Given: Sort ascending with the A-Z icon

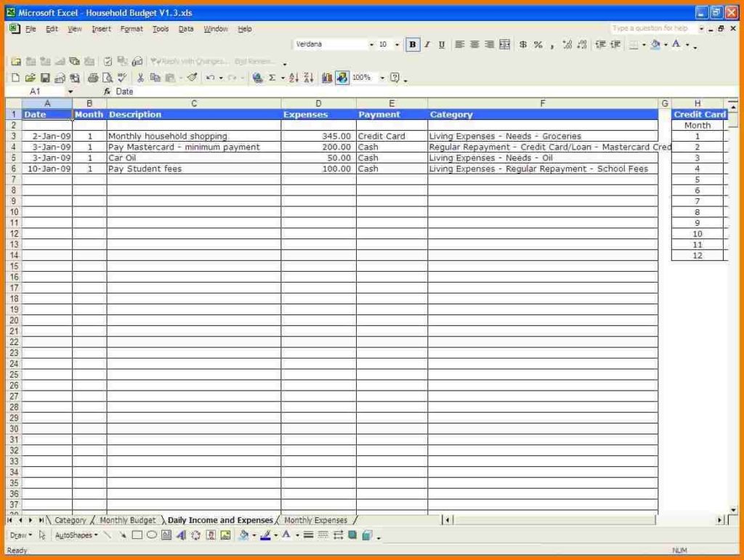Looking at the screenshot, I should pos(294,78).
